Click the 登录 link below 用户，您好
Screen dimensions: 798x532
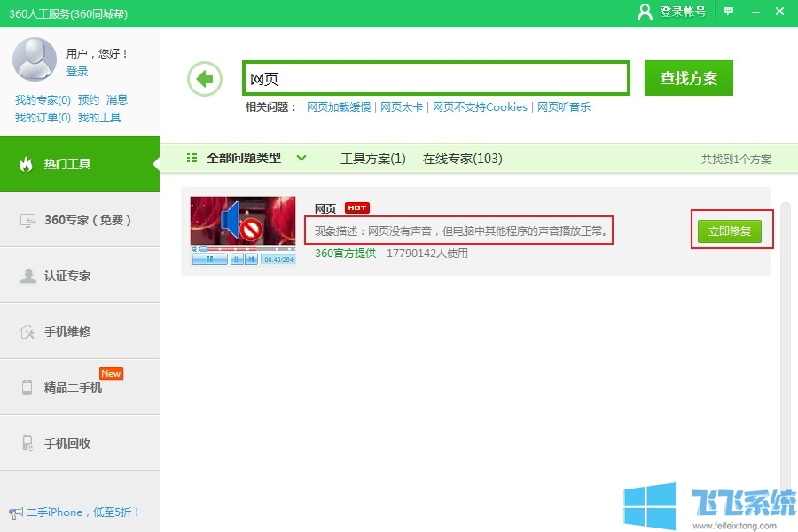(79, 73)
